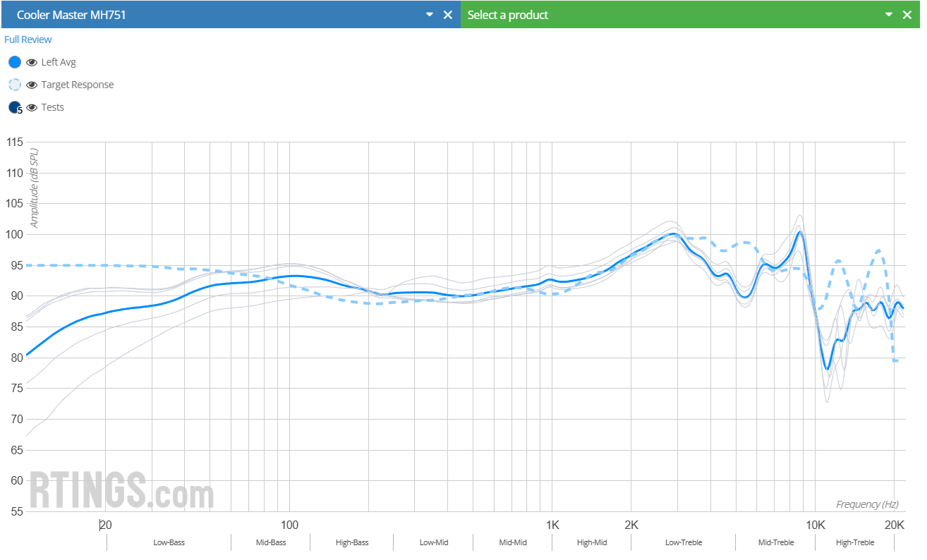
Task: Click the Select a product placeholder text
Action: (508, 15)
